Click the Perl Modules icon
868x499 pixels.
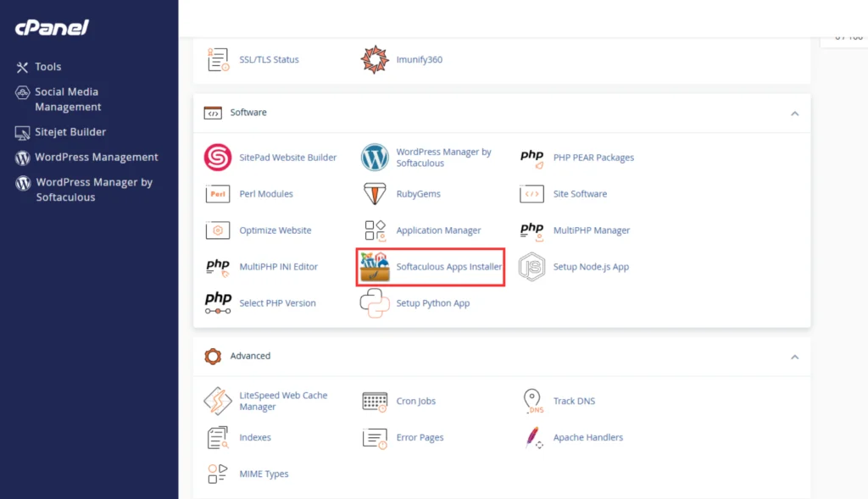(x=218, y=194)
